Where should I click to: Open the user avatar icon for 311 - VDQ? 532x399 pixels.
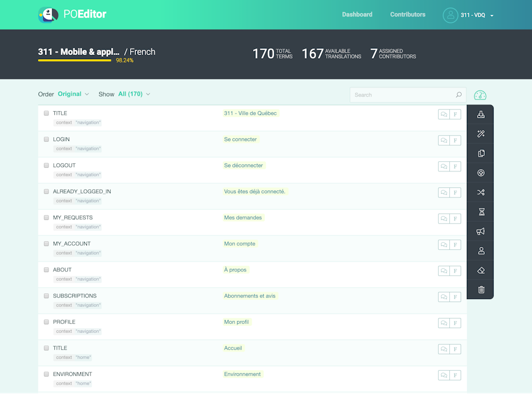[450, 15]
